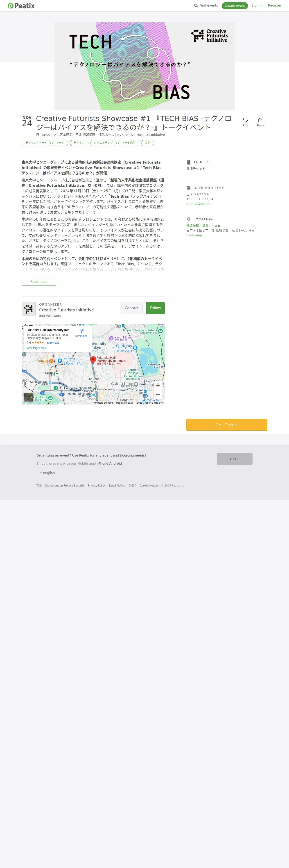This screenshot has height=868, width=289.
Task: Click Report a map error link
Action: pyautogui.click(x=154, y=403)
